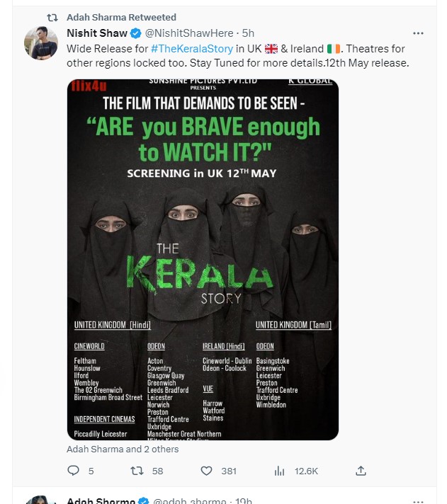View tweet analytics showing 12.6K
Screen dimensions: 447x504
click(279, 471)
